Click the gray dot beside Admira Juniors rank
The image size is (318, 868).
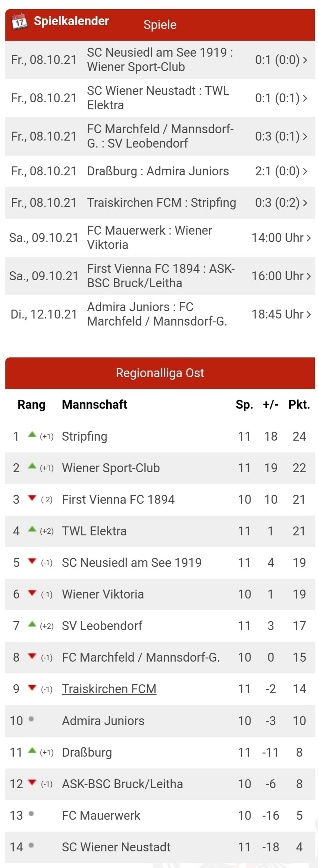point(31,719)
